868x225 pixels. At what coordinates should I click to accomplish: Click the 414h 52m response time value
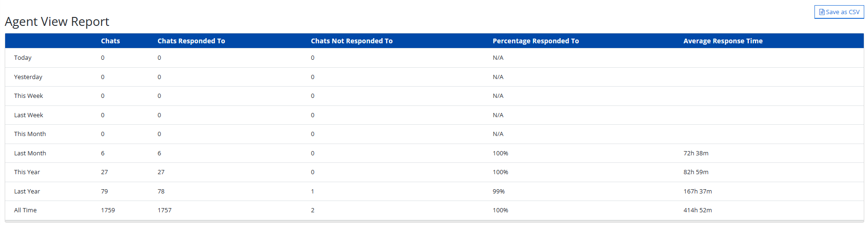(x=697, y=210)
